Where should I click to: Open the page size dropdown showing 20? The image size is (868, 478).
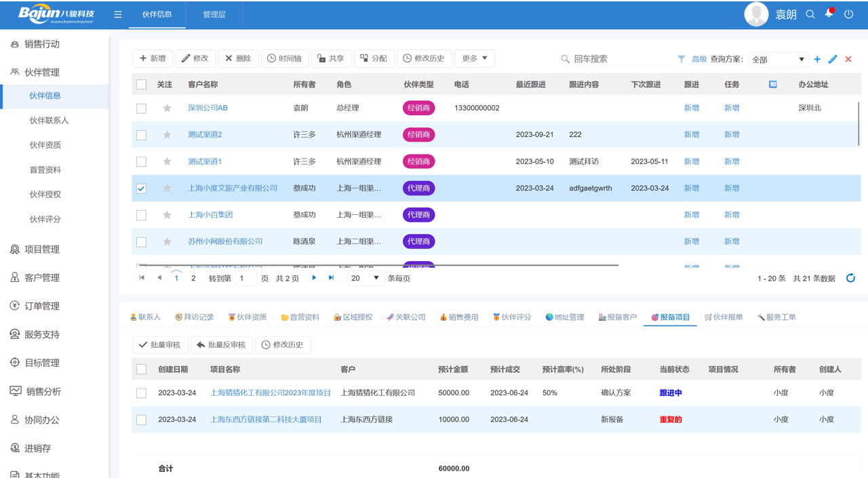click(x=365, y=278)
